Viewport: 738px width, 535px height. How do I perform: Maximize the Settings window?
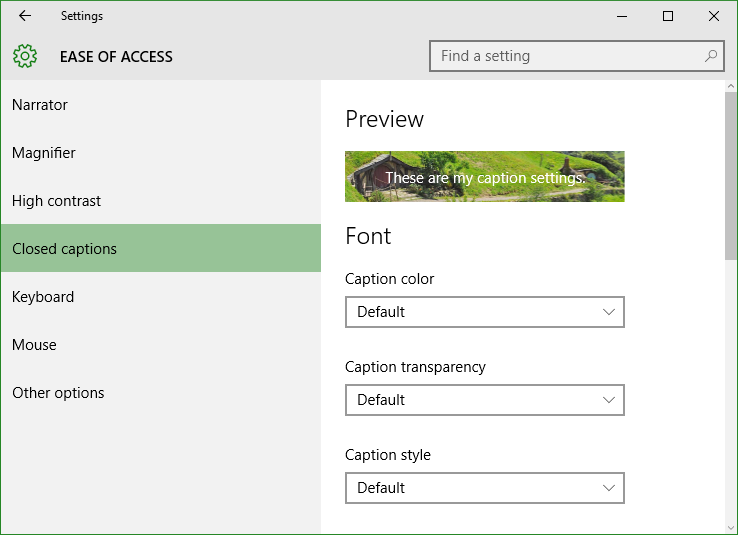click(668, 16)
